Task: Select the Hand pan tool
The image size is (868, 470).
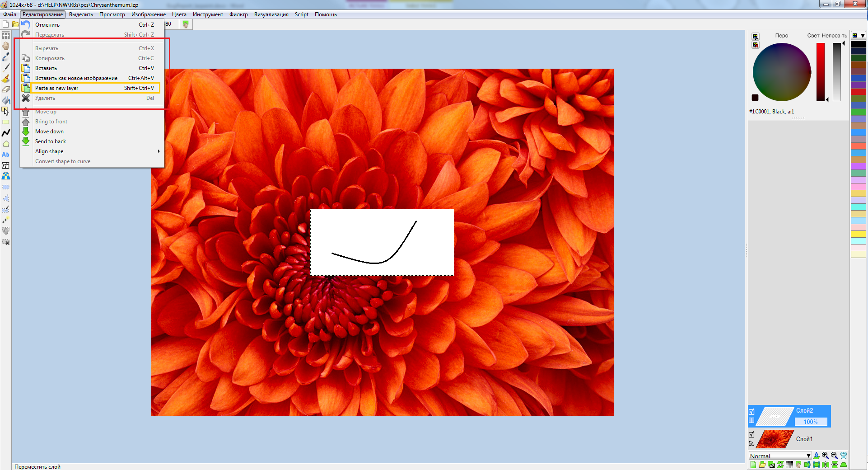Action: (x=6, y=46)
